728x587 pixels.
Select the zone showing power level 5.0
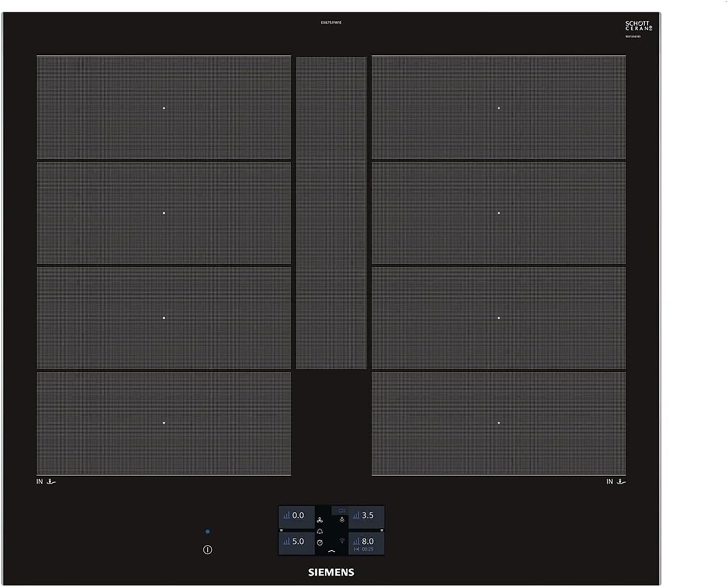[296, 541]
